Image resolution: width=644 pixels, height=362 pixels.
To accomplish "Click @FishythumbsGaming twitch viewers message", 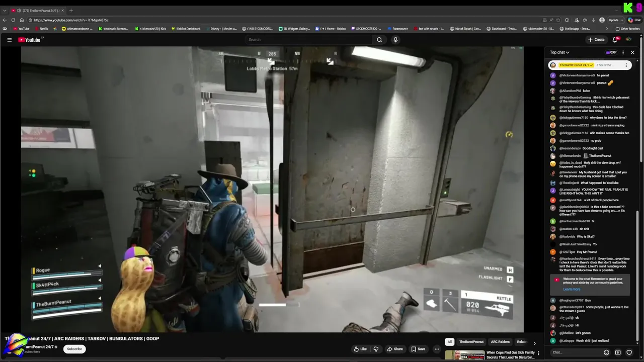I will (590, 100).
